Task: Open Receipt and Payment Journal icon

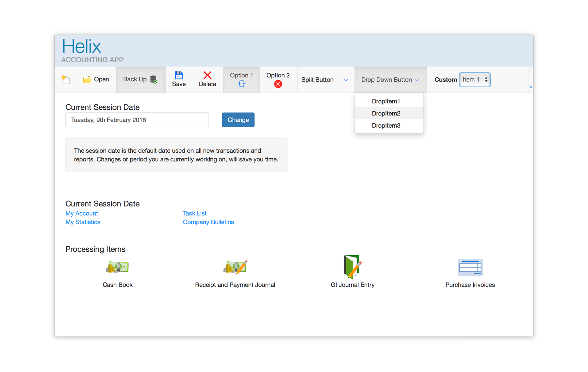Action: click(235, 268)
